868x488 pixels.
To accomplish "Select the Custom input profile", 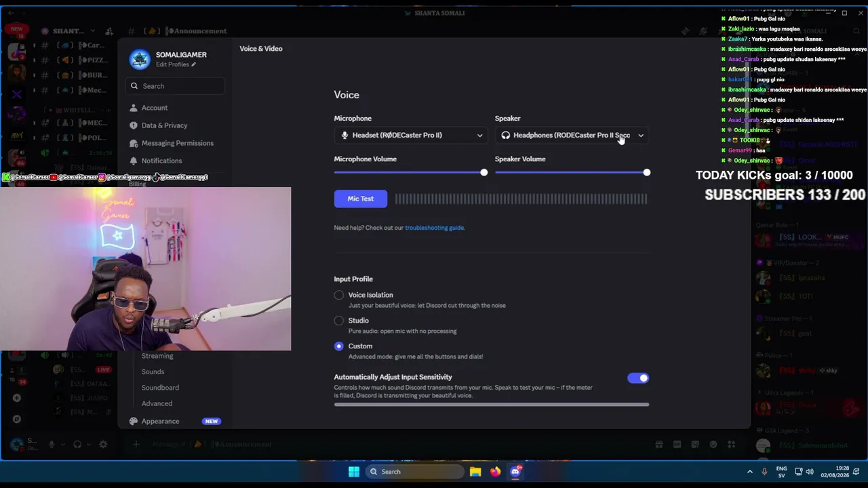I will 339,346.
